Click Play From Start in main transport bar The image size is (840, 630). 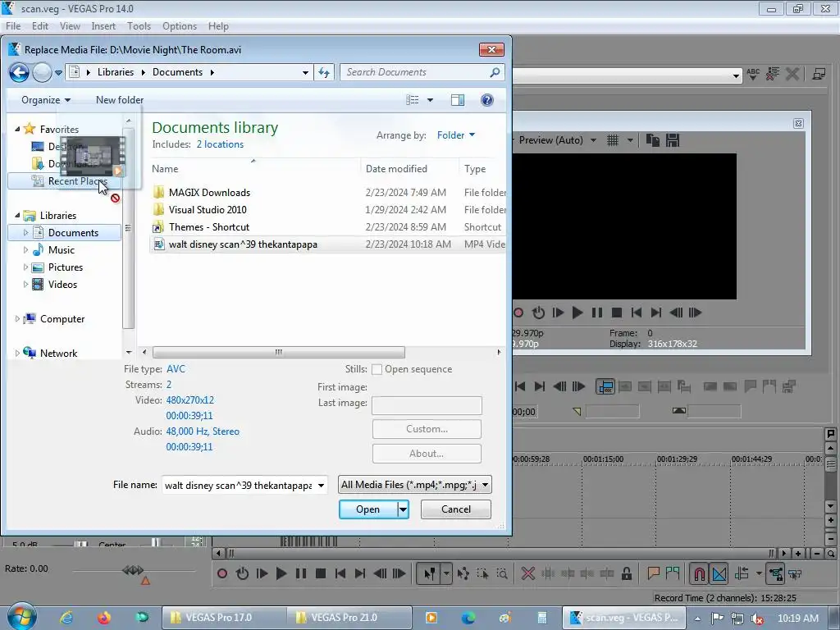(262, 573)
